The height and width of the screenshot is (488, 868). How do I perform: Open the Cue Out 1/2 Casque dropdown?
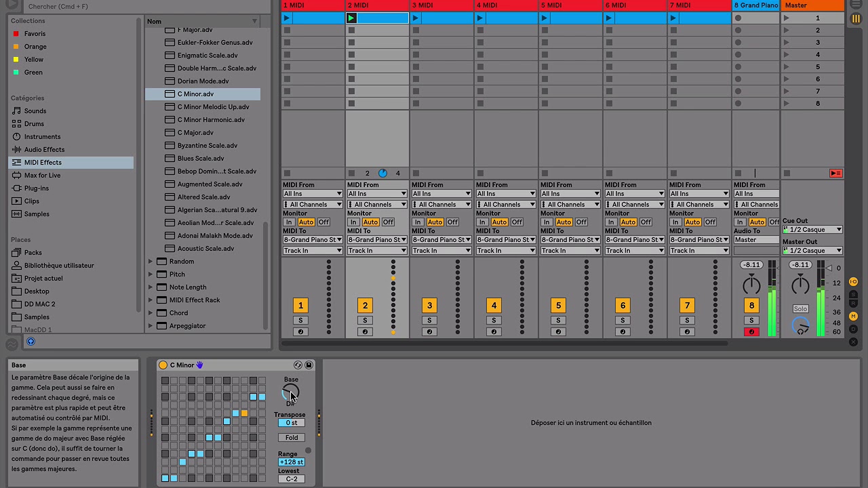pos(812,229)
